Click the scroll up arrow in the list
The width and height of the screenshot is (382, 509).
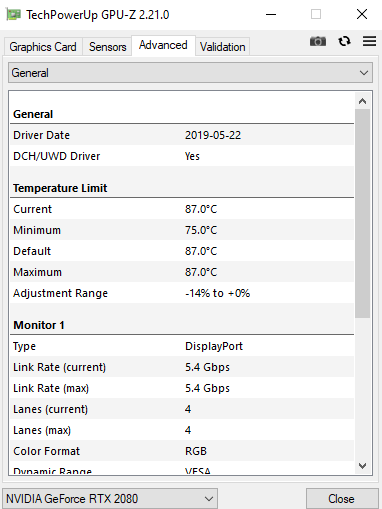pyautogui.click(x=362, y=101)
